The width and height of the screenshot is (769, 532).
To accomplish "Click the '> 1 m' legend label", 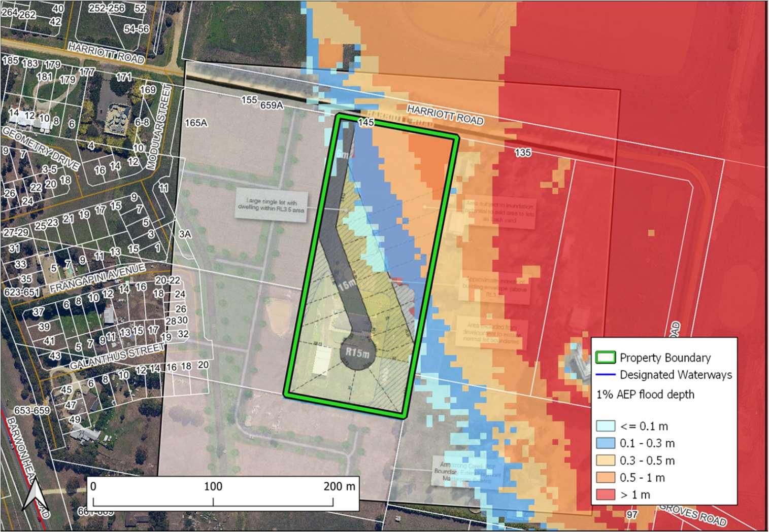I will point(635,495).
